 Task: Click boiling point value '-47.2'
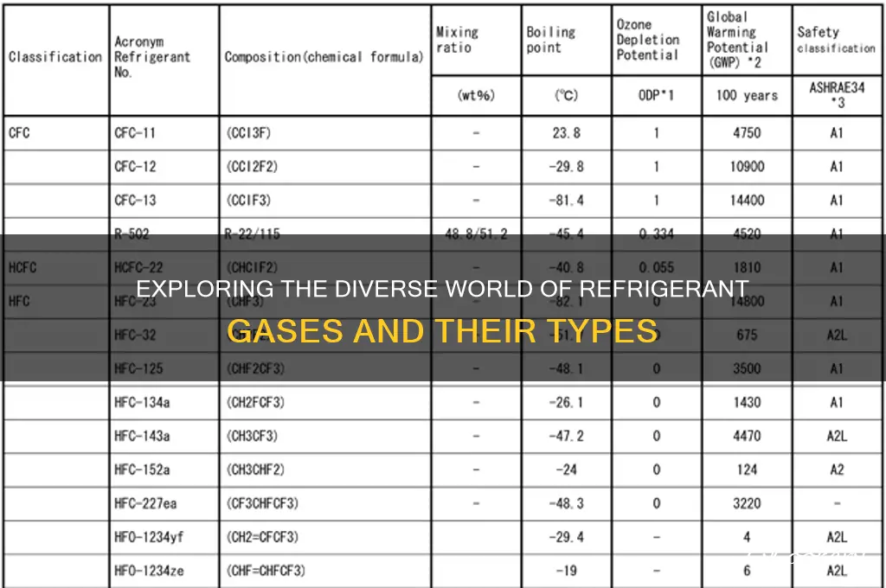tap(566, 436)
